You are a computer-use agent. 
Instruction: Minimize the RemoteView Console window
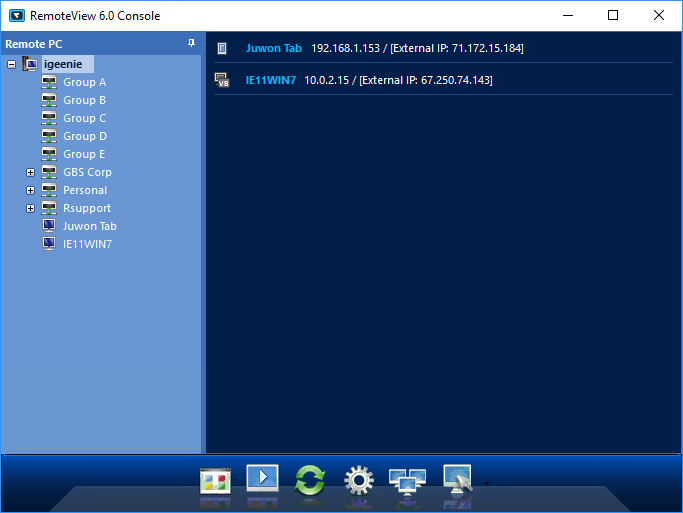568,15
